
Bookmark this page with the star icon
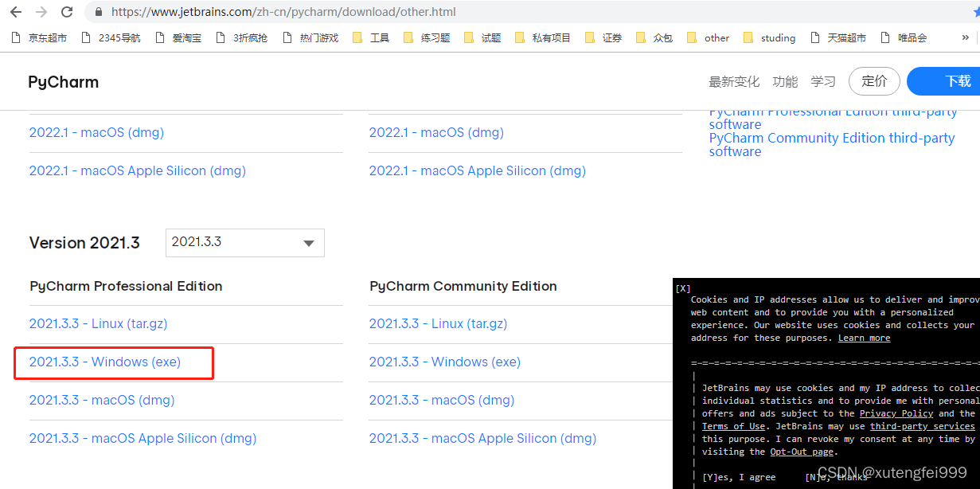pyautogui.click(x=976, y=12)
